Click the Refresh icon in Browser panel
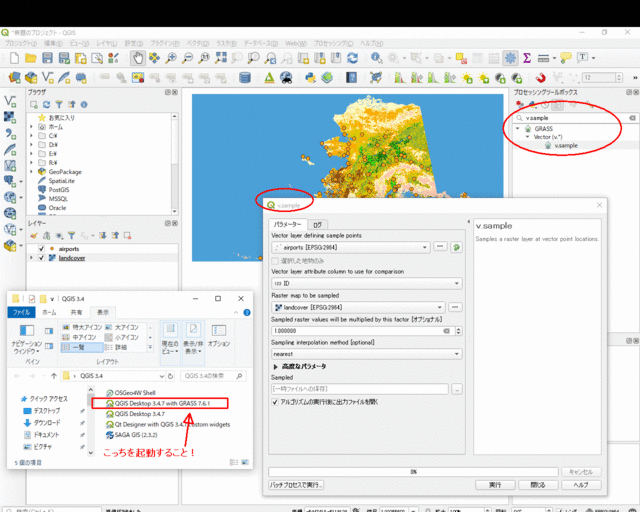Viewport: 640px width, 512px height. (x=47, y=105)
